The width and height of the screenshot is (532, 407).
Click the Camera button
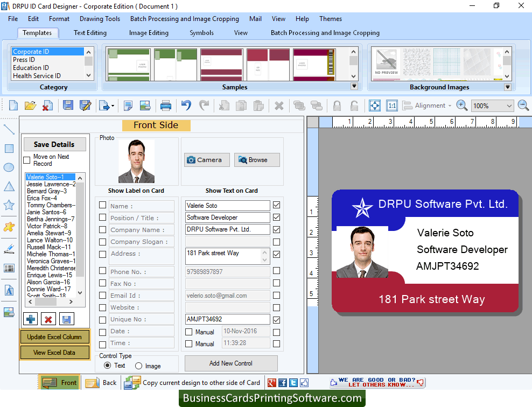click(x=207, y=160)
